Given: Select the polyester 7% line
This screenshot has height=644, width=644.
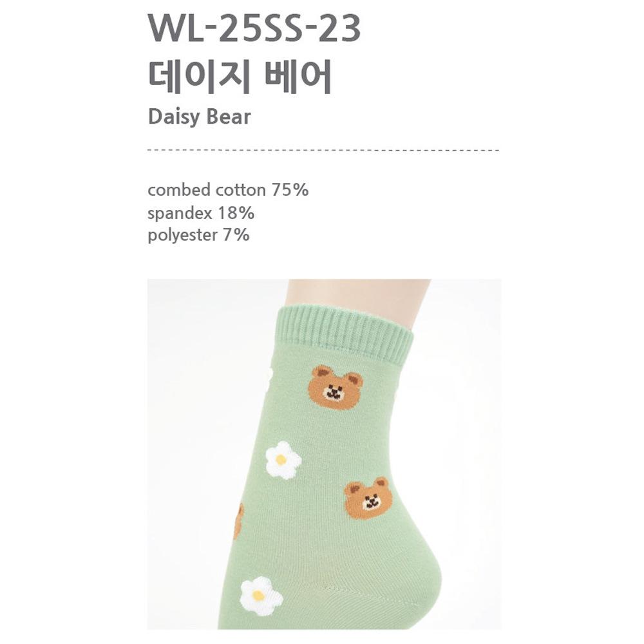Looking at the screenshot, I should [198, 235].
